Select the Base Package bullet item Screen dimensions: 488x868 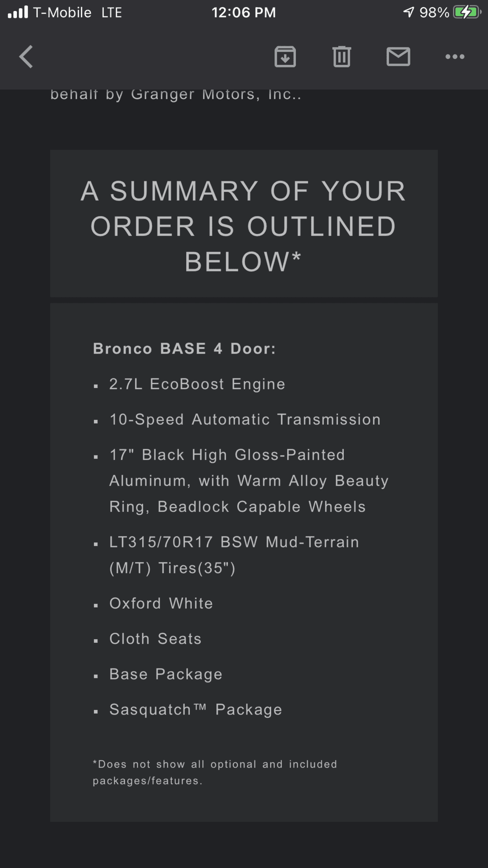click(x=165, y=674)
